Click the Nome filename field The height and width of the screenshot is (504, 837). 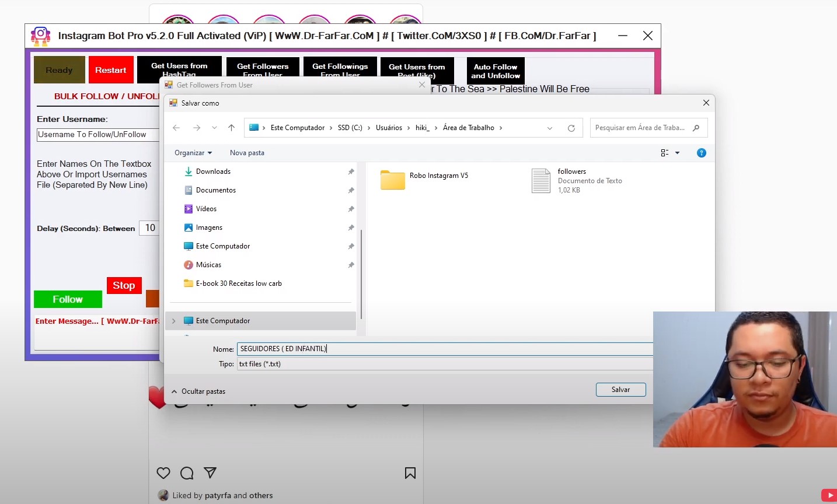click(x=445, y=349)
